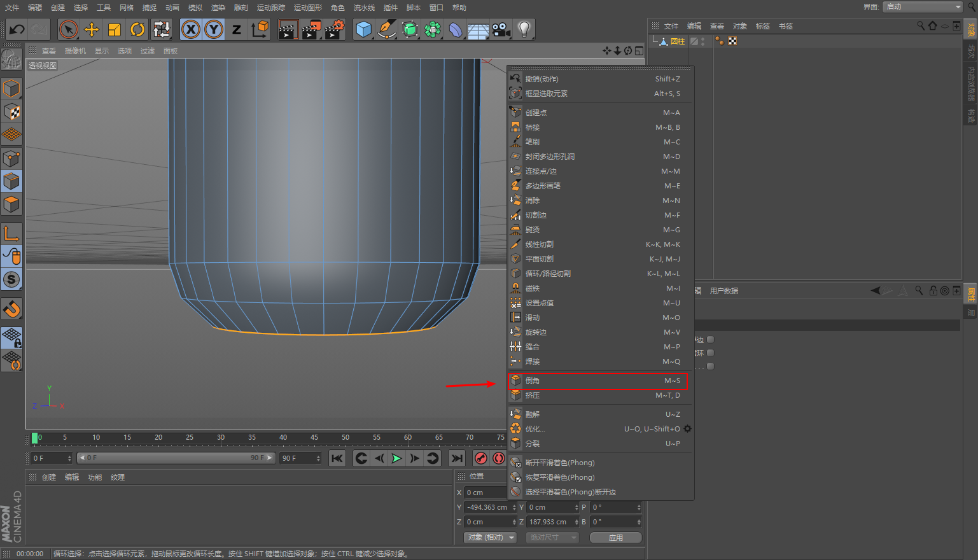978x560 pixels.
Task: Go to the start of animation
Action: (x=337, y=458)
